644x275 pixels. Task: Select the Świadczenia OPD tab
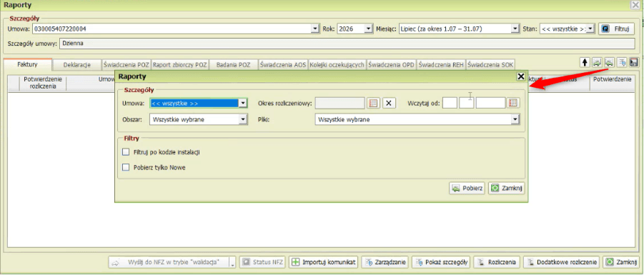[392, 65]
